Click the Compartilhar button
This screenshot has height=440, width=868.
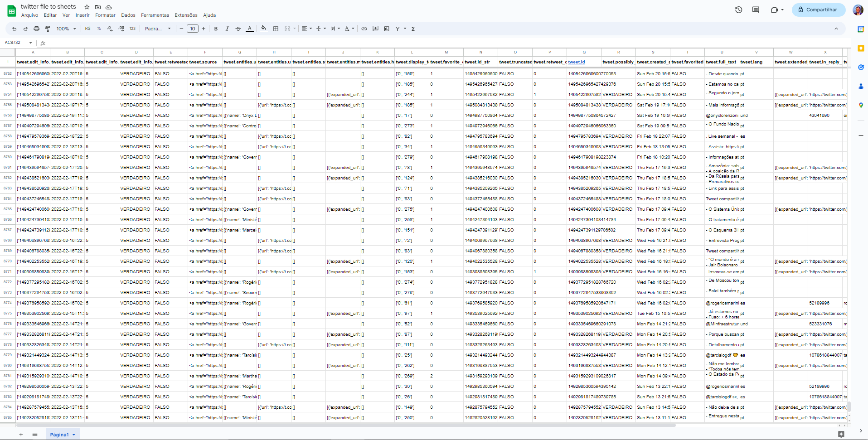click(x=818, y=10)
